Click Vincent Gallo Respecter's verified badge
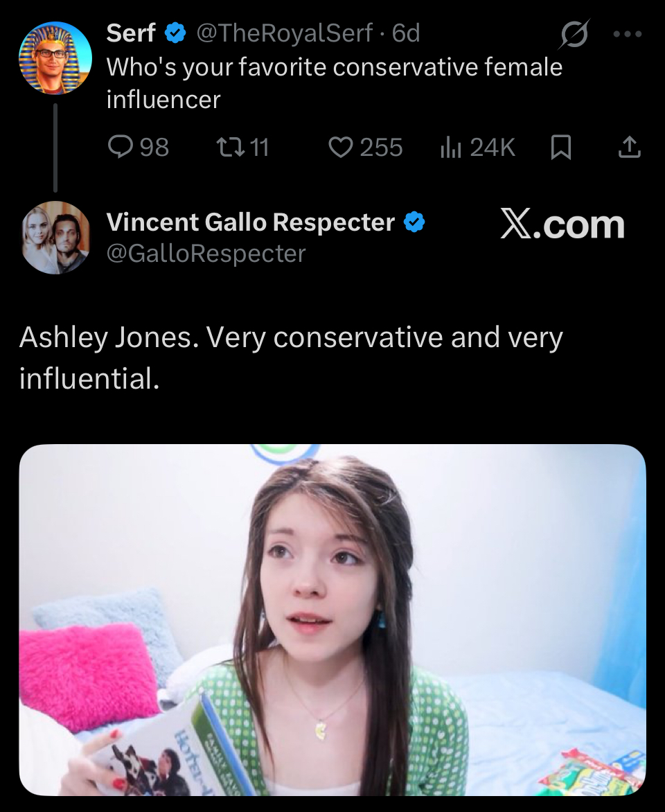The width and height of the screenshot is (665, 812). pyautogui.click(x=414, y=223)
